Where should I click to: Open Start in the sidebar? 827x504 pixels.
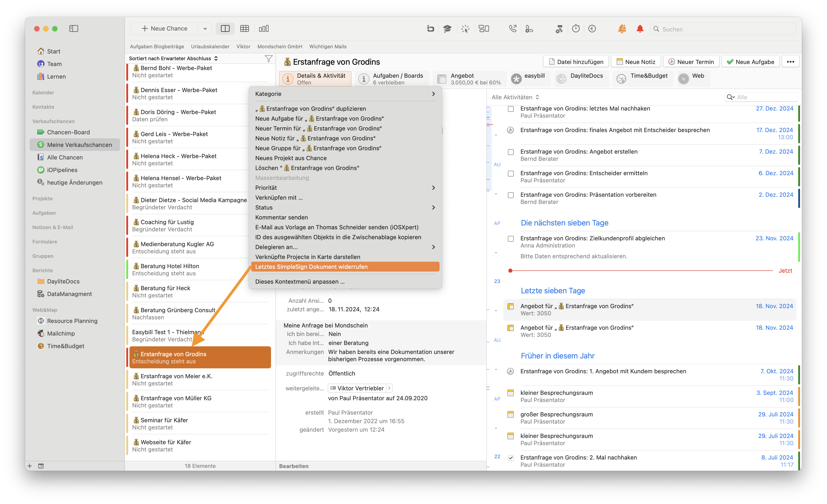[53, 51]
